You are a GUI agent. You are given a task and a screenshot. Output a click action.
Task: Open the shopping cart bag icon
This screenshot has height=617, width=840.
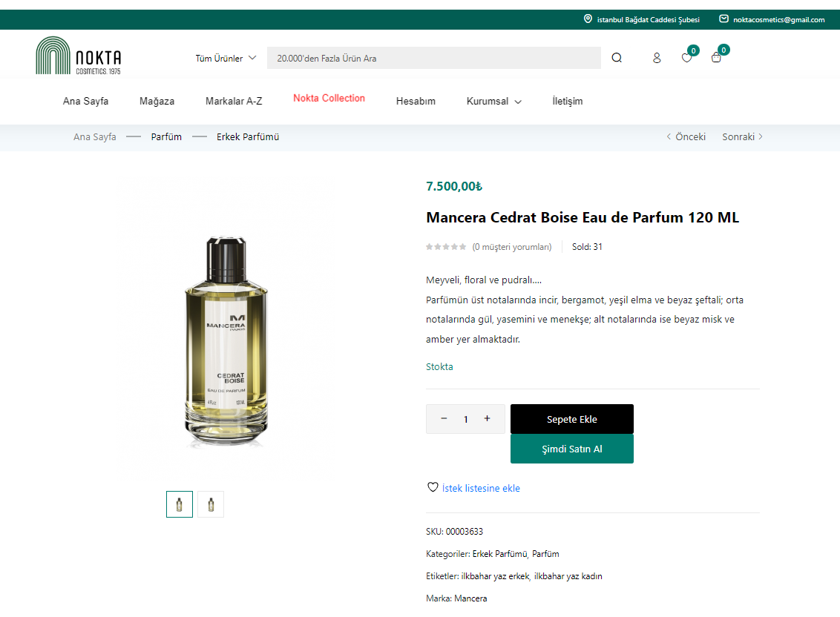[716, 58]
